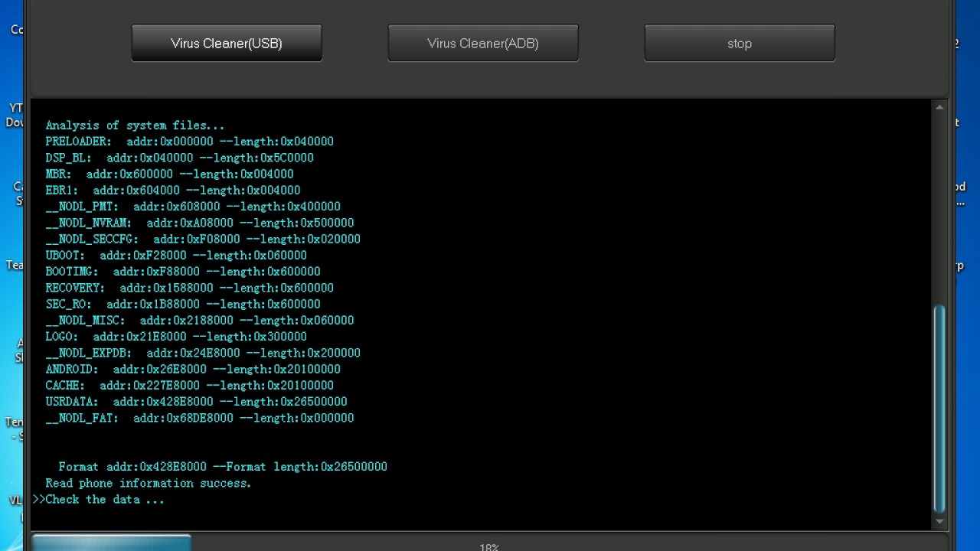Click the log panel scrollbar thumb
This screenshot has height=551, width=980.
[939, 409]
